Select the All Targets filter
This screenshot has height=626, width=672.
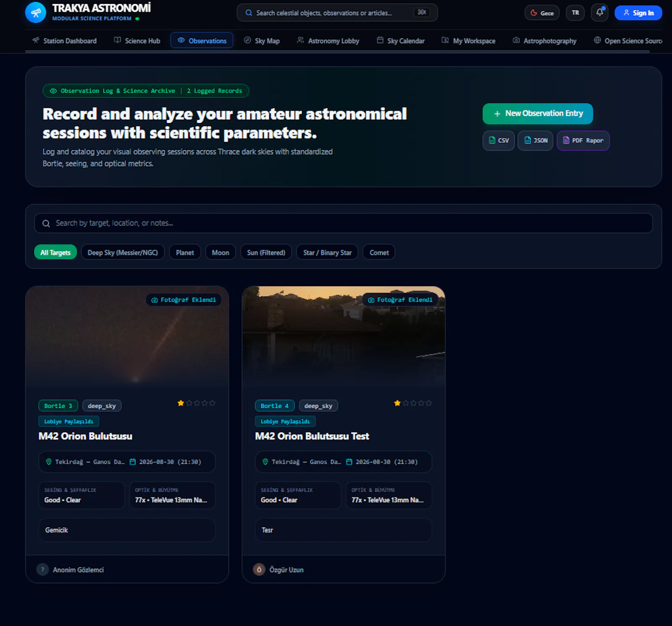[55, 253]
